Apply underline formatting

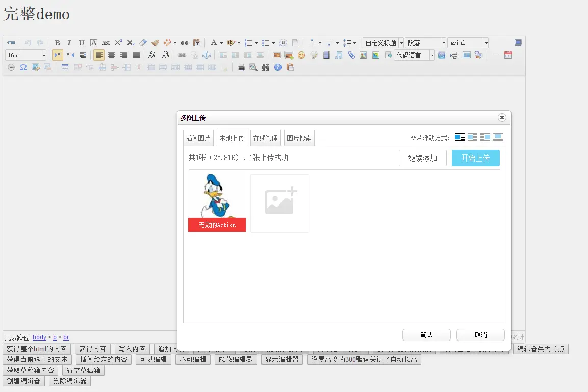[82, 43]
